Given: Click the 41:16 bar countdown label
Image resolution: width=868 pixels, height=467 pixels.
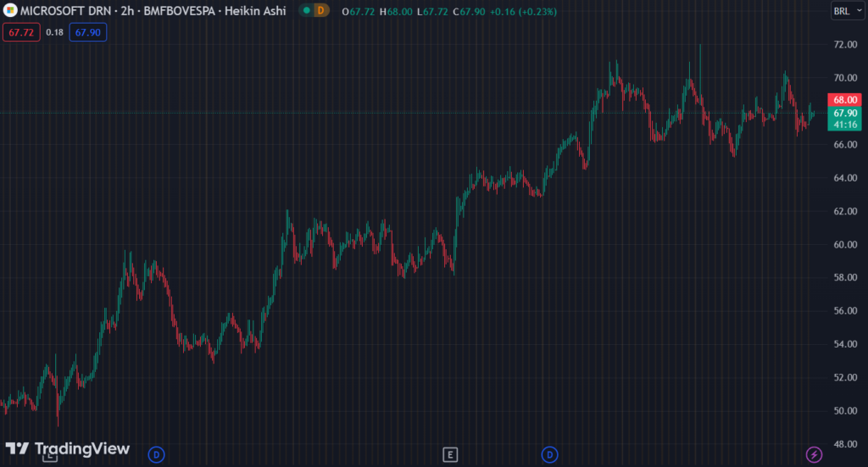Looking at the screenshot, I should tap(845, 125).
